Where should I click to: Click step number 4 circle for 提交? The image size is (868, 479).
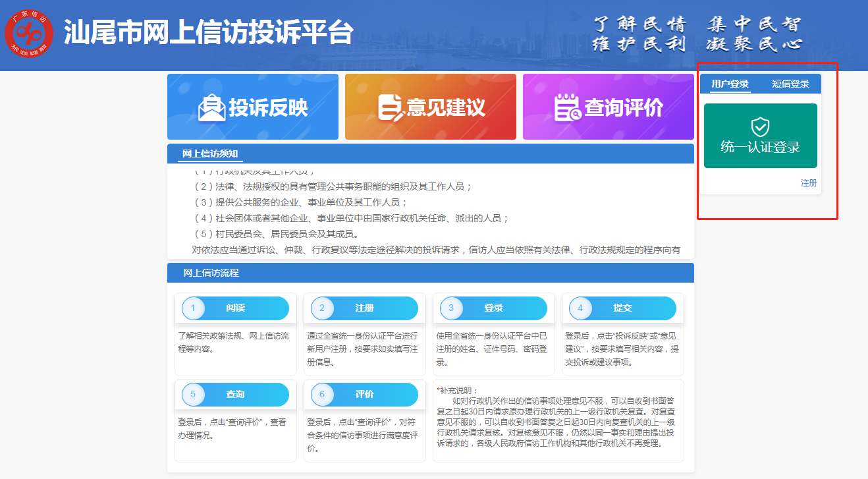coord(580,308)
